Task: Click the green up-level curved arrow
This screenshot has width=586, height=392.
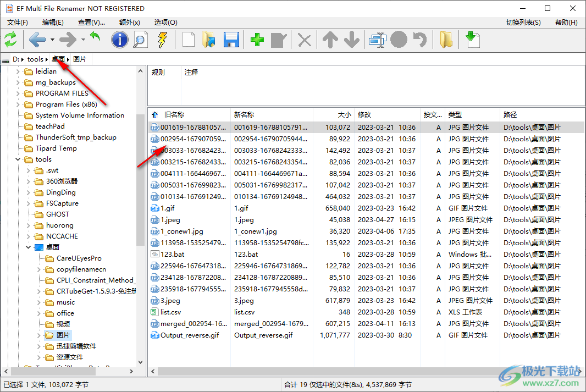Action: coord(95,37)
